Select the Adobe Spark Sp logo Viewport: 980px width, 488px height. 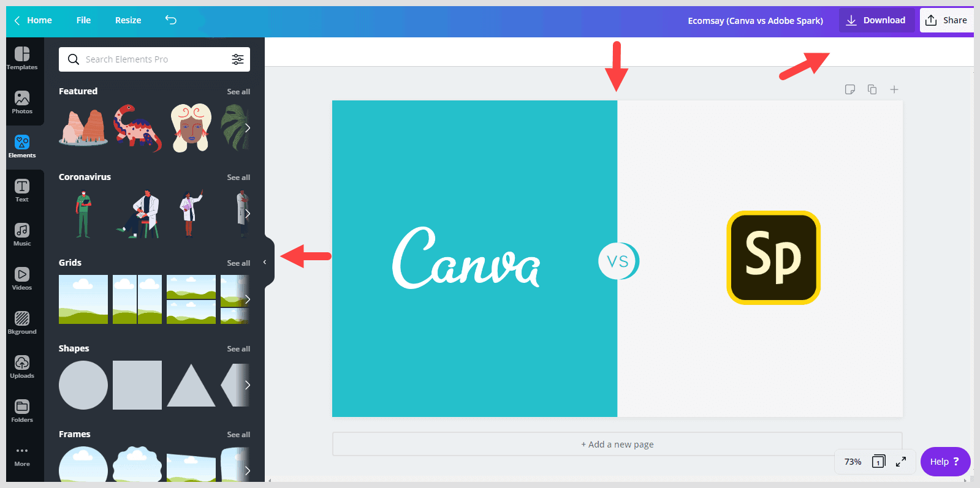coord(773,258)
